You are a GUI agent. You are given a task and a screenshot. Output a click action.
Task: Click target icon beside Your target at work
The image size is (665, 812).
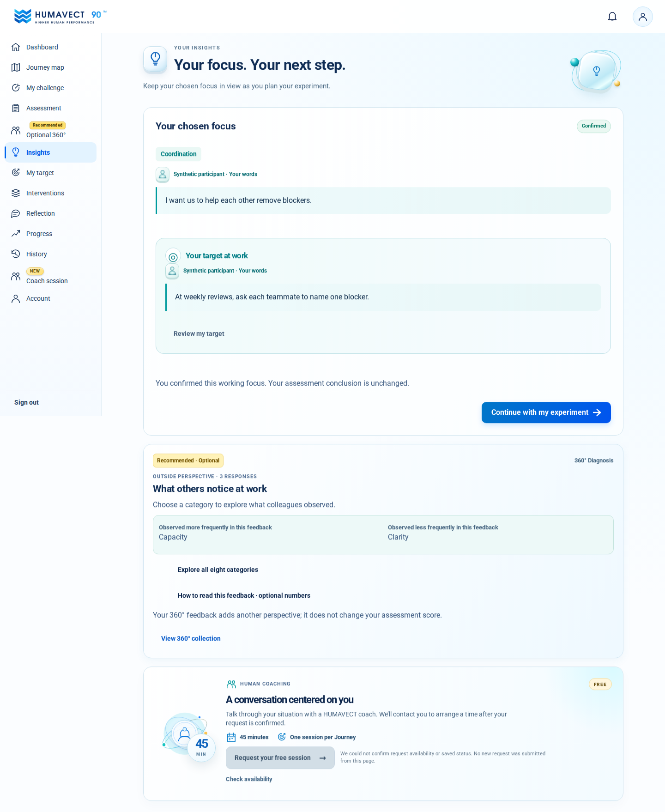click(173, 257)
